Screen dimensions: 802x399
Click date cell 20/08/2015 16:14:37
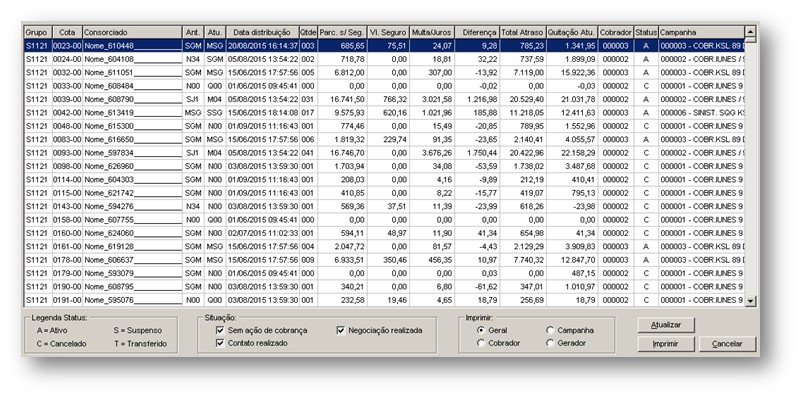click(x=262, y=46)
